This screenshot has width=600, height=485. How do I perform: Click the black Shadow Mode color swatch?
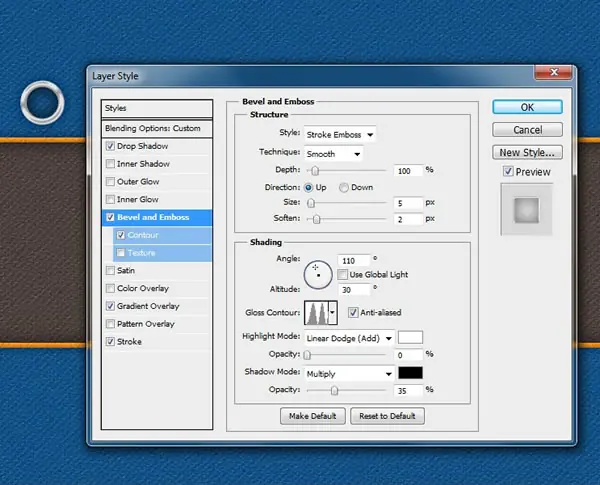point(410,373)
